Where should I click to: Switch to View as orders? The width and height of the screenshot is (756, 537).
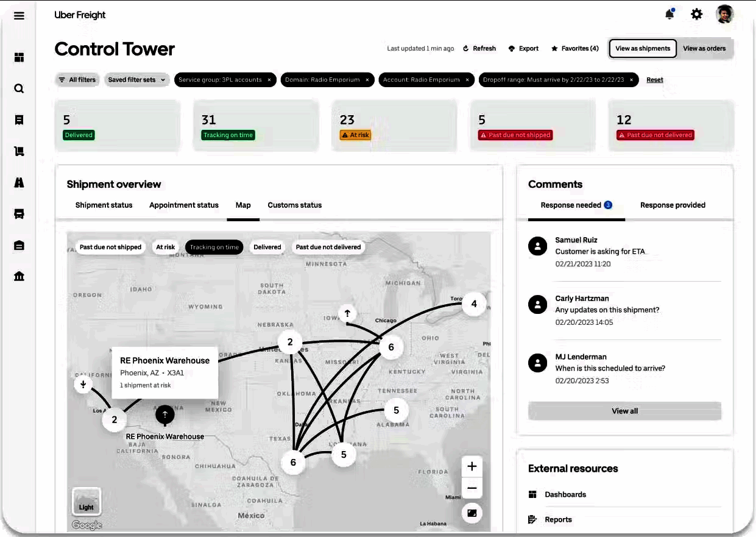704,49
